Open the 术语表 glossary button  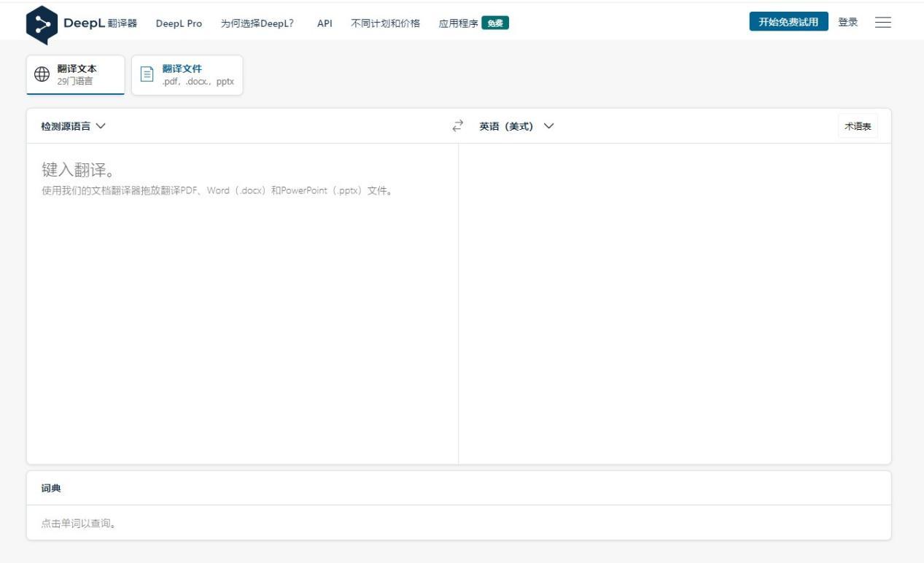[x=858, y=126]
